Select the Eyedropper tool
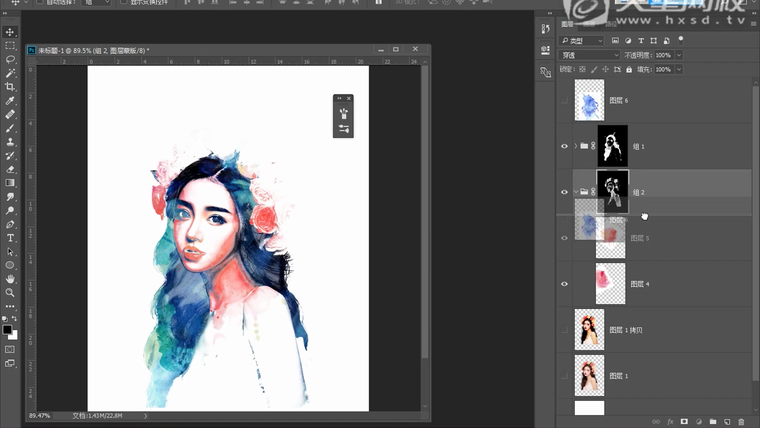 pyautogui.click(x=10, y=101)
